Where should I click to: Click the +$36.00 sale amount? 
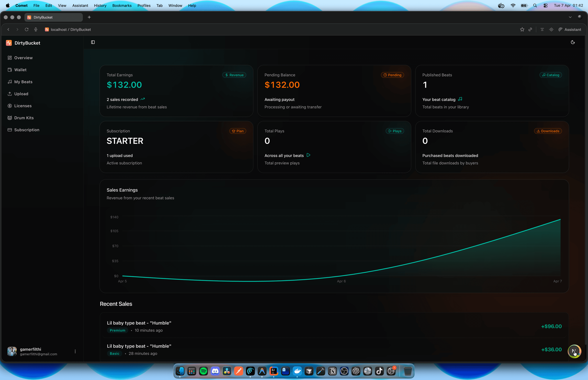click(551, 350)
